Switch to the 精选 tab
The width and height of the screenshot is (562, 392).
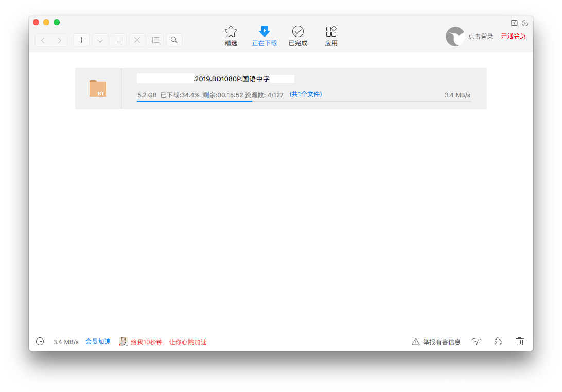point(231,36)
